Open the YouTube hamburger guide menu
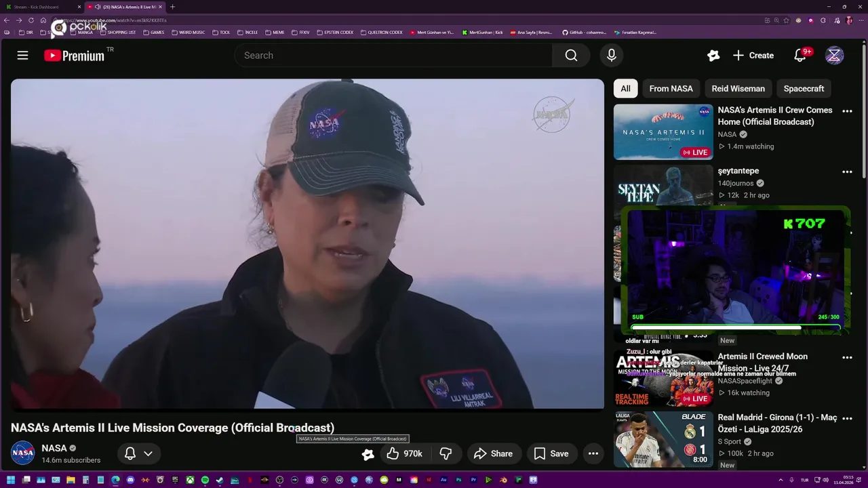 22,56
